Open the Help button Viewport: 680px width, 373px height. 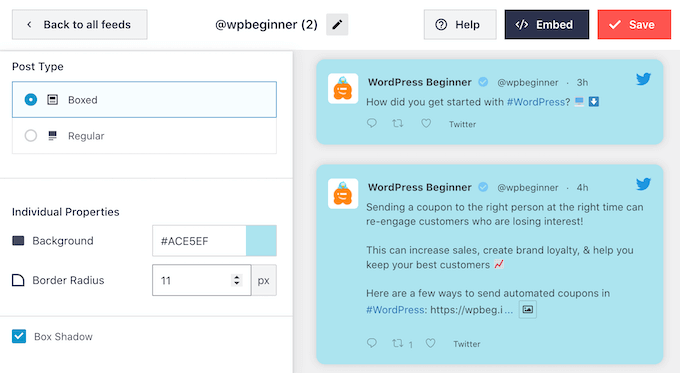[x=460, y=25]
